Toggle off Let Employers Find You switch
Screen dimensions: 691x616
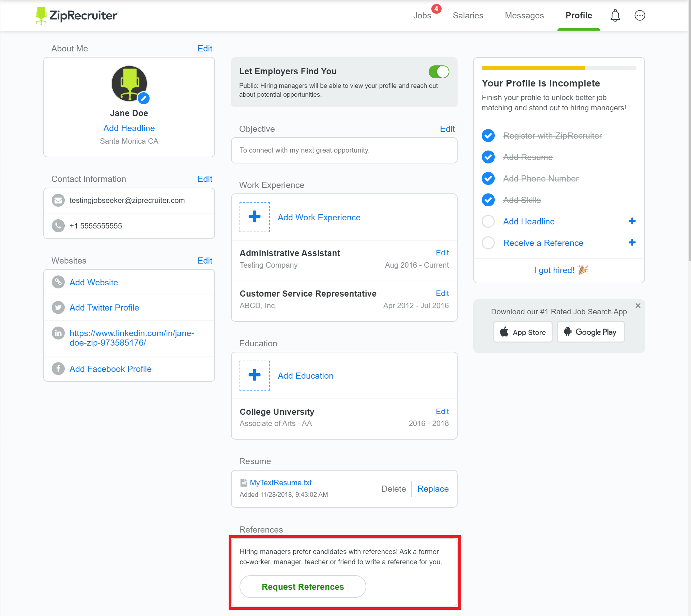439,72
